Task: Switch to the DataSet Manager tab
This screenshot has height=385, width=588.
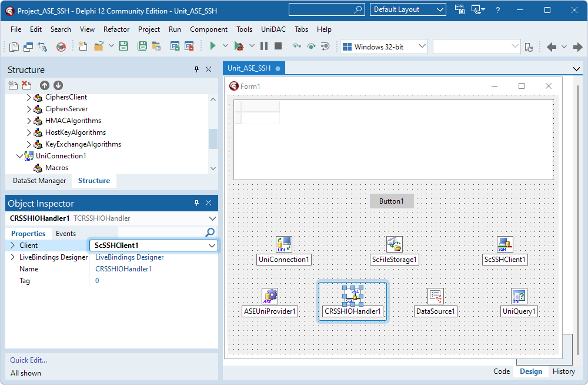Action: tap(39, 181)
